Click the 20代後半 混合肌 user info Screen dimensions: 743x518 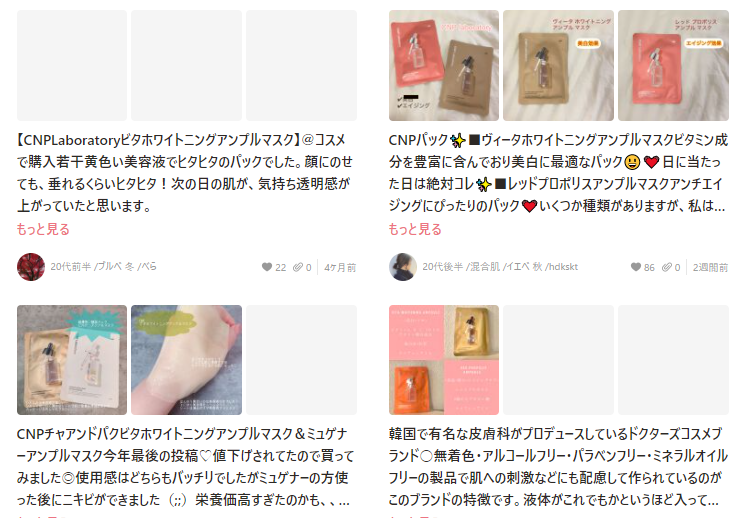point(500,267)
